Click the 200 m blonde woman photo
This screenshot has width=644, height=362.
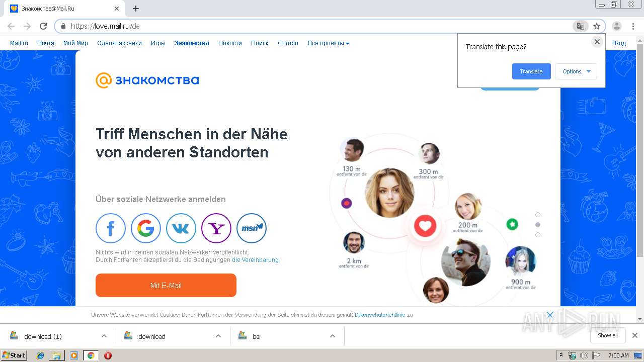468,207
